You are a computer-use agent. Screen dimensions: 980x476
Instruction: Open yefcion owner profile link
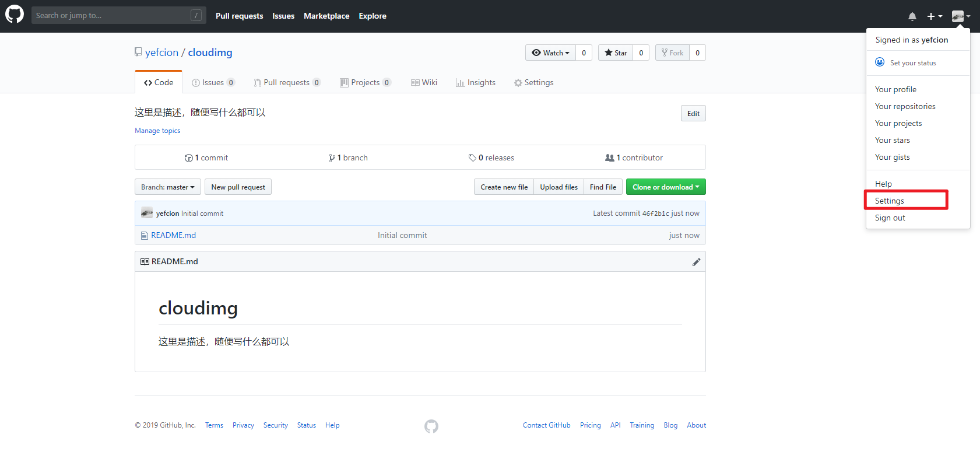pyautogui.click(x=161, y=52)
